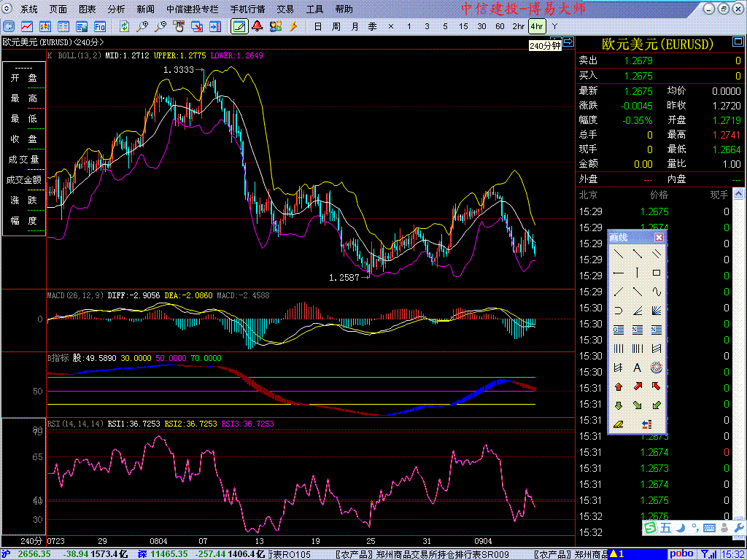Insert a green down arrow marker
This screenshot has width=747, height=560.
tap(618, 405)
